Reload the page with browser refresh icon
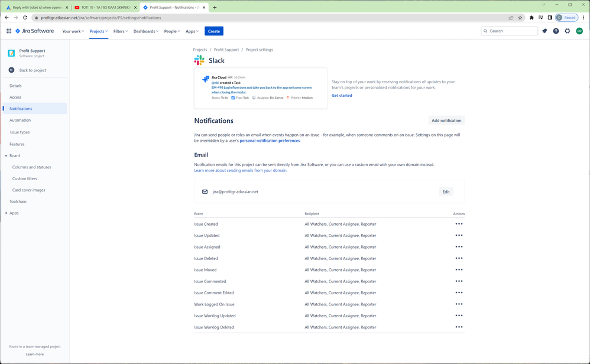Image resolution: width=590 pixels, height=364 pixels. pos(25,18)
